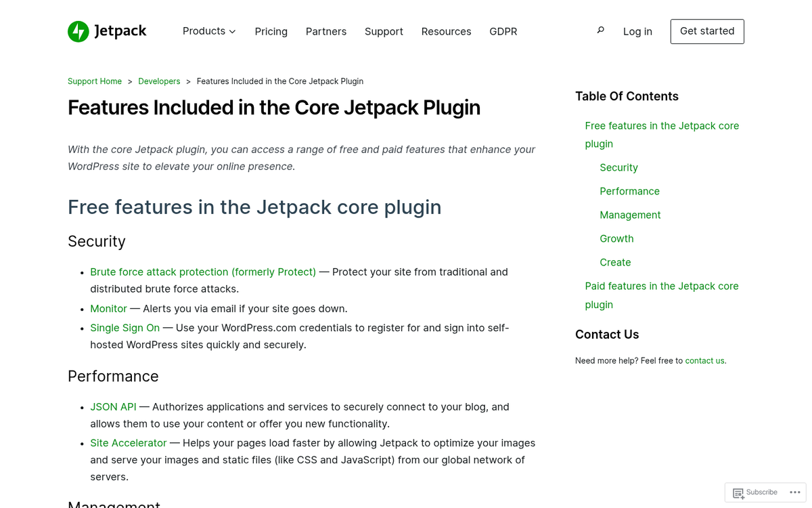Navigate to the Resources section
This screenshot has width=812, height=508.
pyautogui.click(x=446, y=31)
